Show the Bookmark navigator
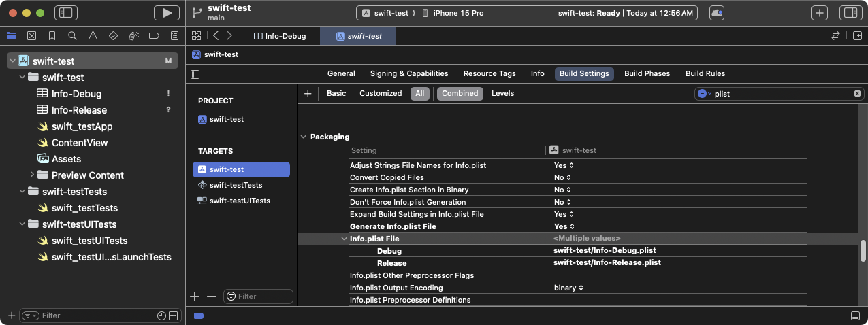This screenshot has height=325, width=868. [x=52, y=35]
